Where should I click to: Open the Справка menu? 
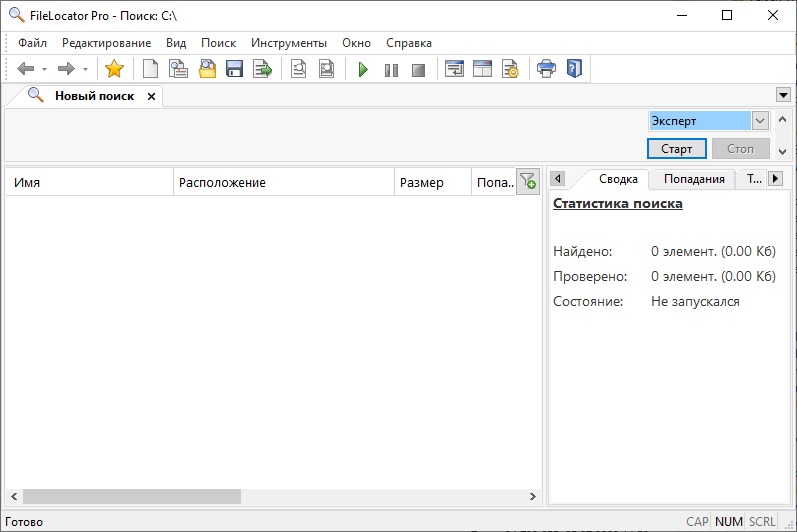tap(409, 43)
